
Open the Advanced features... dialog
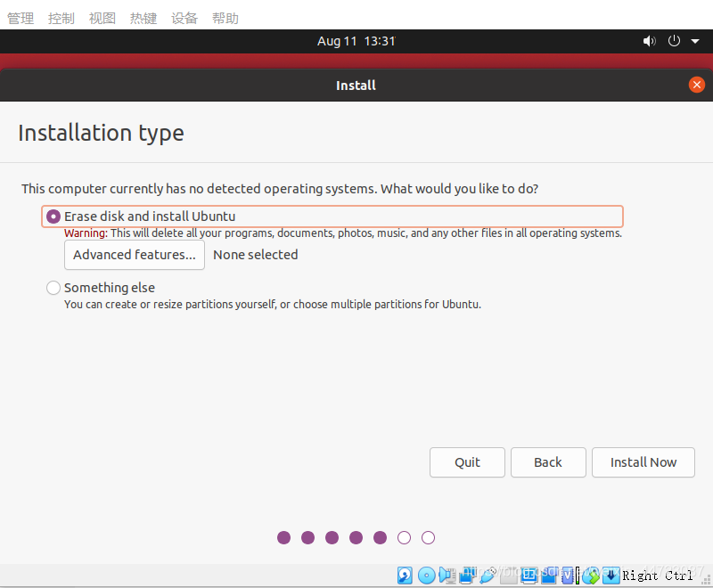tap(135, 255)
